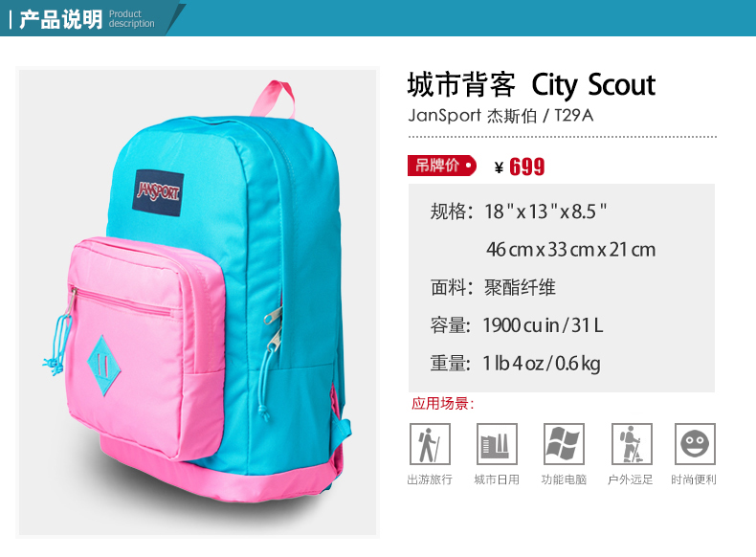Click the 容量 1900 cu in / 31 L line

517,325
